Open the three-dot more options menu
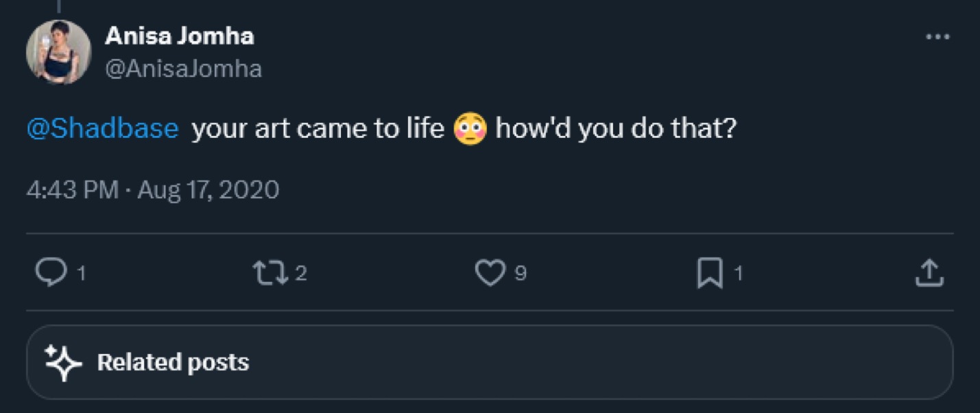Screen dimensions: 980x413 point(937,37)
